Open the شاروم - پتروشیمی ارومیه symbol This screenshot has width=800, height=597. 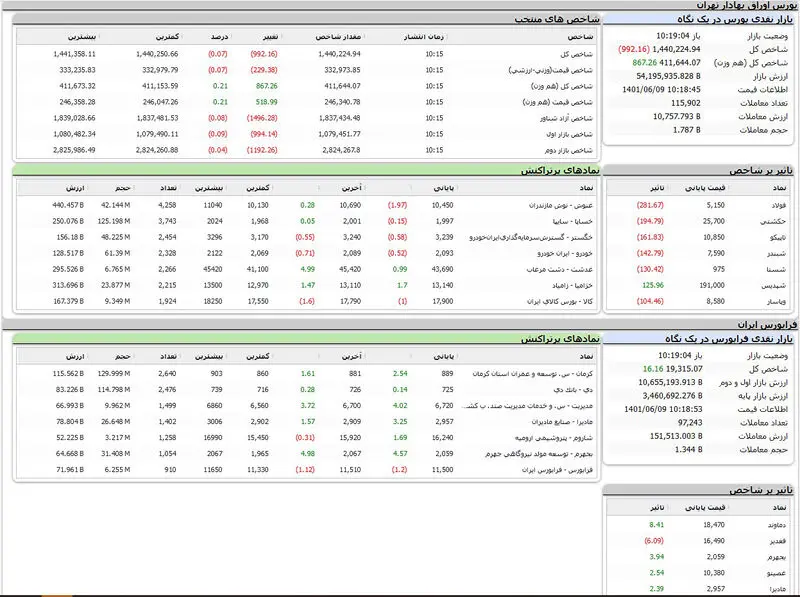coord(554,438)
